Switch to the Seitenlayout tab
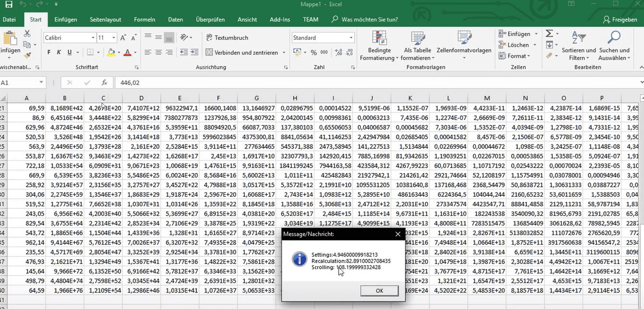Viewport: 644px width, 309px height. [x=106, y=20]
